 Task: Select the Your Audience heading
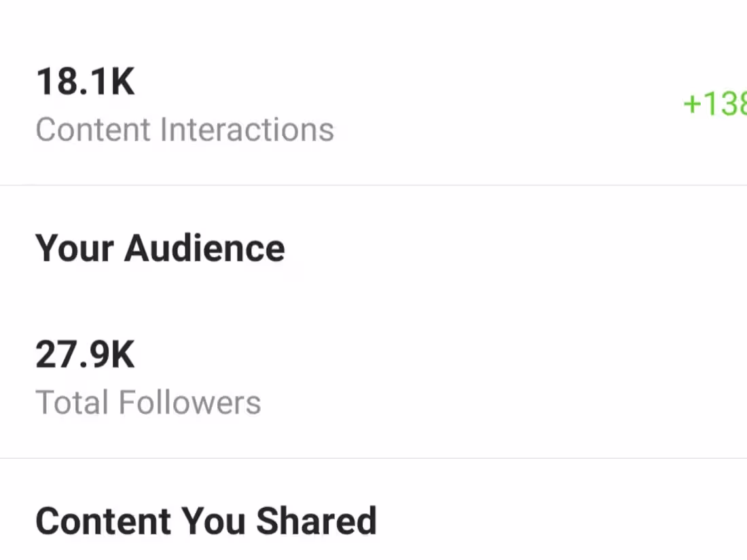tap(160, 248)
